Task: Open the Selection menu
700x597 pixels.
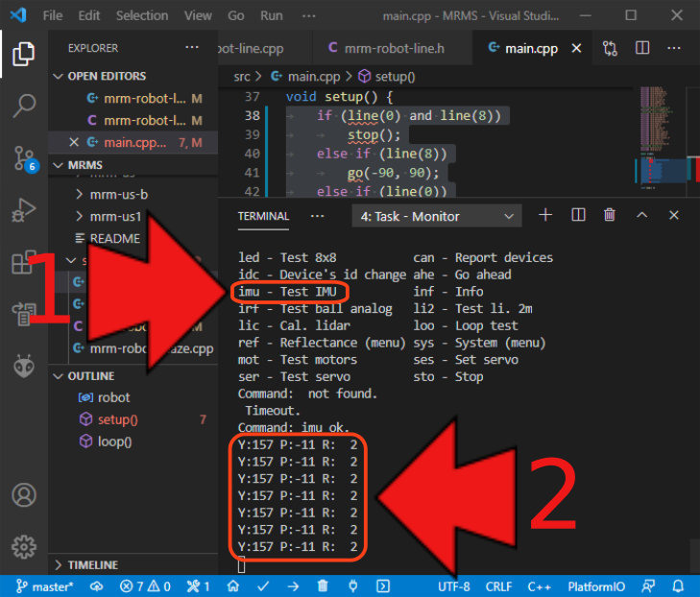Action: coord(141,16)
